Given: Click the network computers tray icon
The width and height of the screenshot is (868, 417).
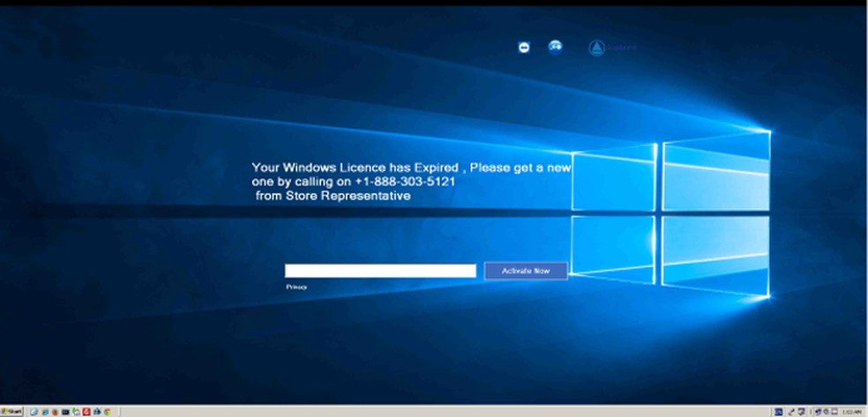Looking at the screenshot, I should 802,412.
